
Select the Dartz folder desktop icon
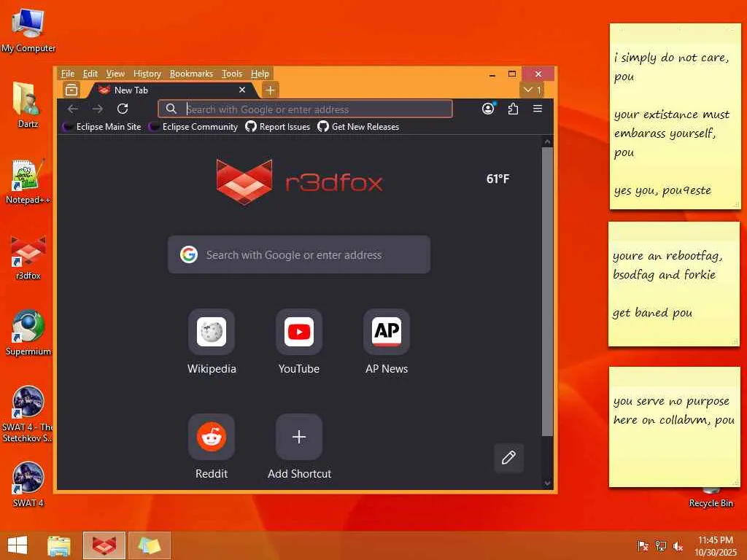pos(28,105)
